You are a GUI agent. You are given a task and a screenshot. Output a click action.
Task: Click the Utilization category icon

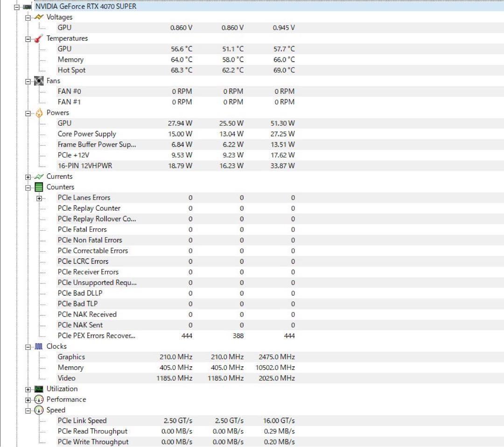[39, 389]
